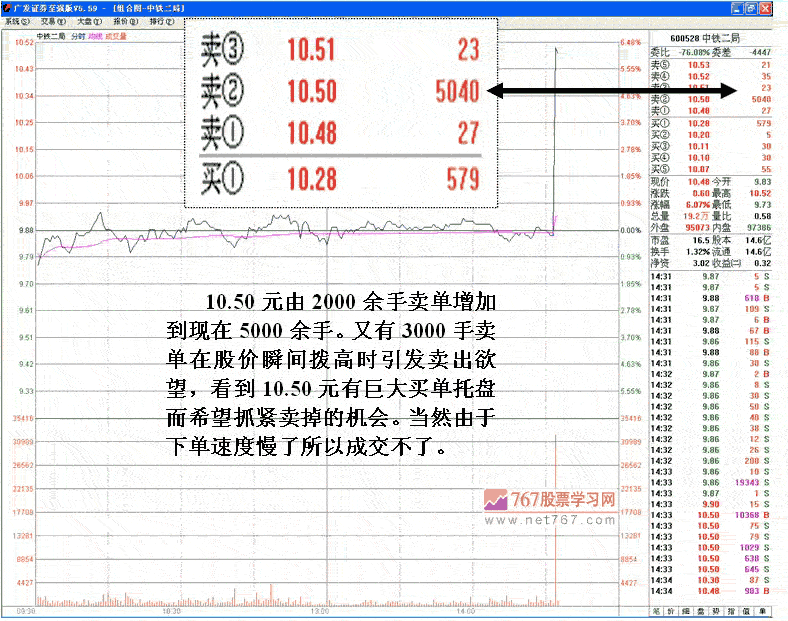The width and height of the screenshot is (788, 621).
Task: Switch to the 笔 tab
Action: (x=656, y=610)
